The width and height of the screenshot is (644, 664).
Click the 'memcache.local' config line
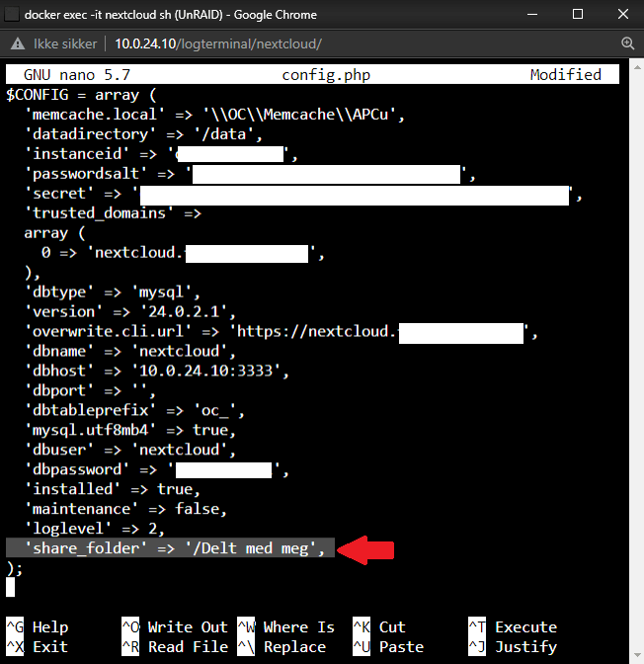click(214, 115)
